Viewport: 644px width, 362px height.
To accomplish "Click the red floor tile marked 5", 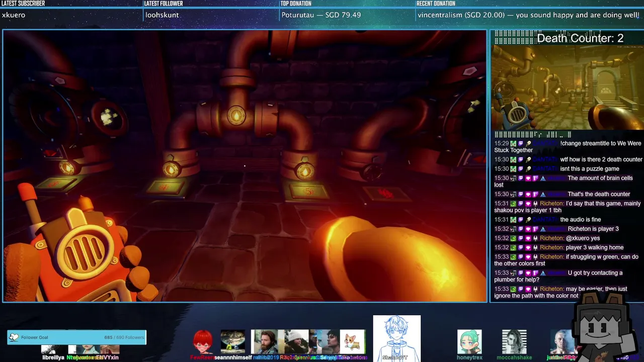I will pyautogui.click(x=308, y=192).
